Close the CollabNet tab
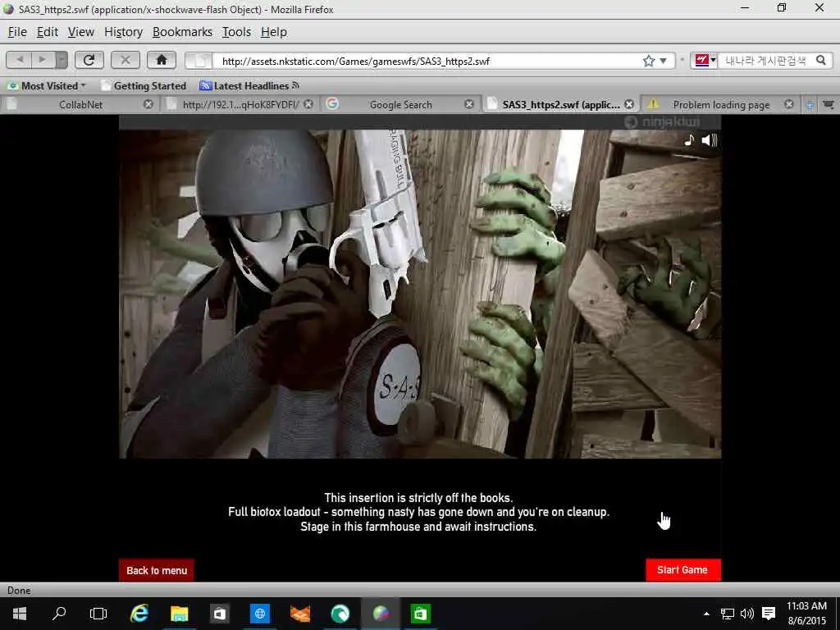The height and width of the screenshot is (630, 840). pyautogui.click(x=148, y=104)
